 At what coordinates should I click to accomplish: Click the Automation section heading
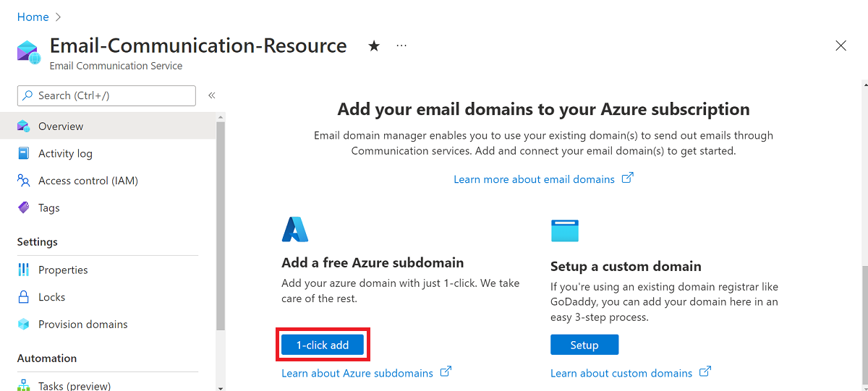click(47, 358)
